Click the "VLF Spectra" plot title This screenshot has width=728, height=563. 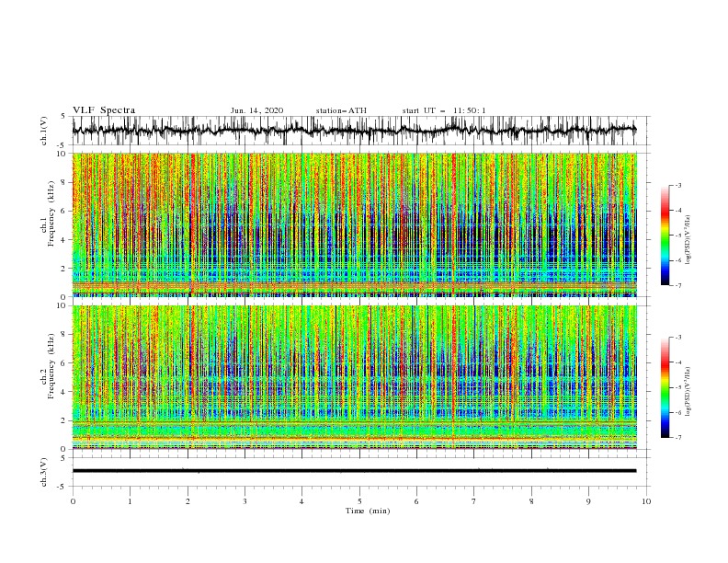coord(104,110)
